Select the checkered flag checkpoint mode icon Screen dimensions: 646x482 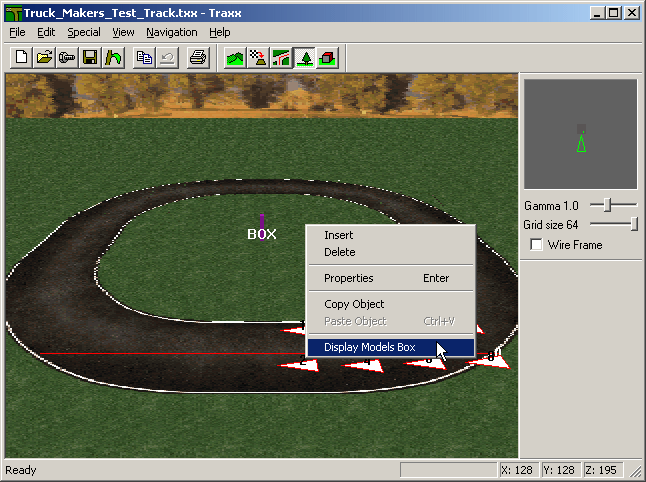pos(258,58)
